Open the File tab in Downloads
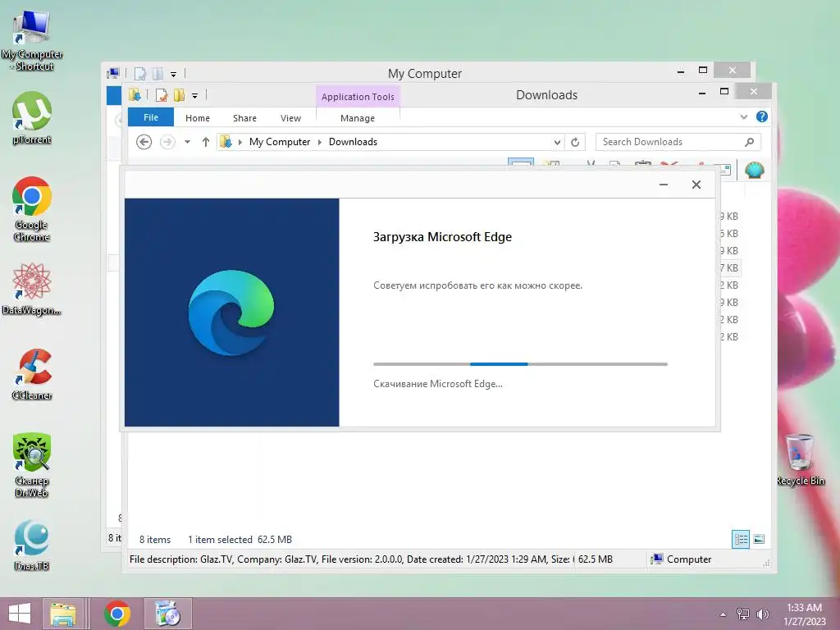 point(151,117)
